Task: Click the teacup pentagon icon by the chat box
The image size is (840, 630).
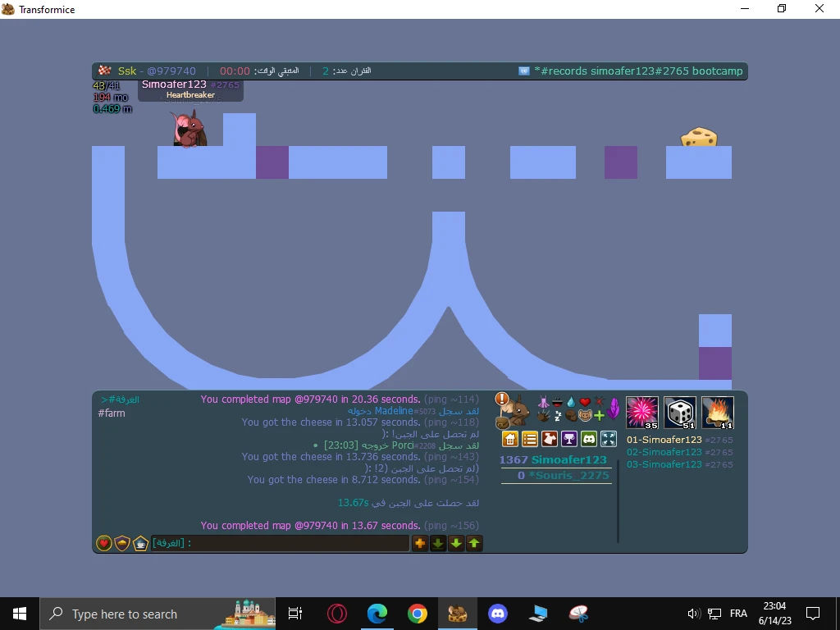Action: click(140, 543)
